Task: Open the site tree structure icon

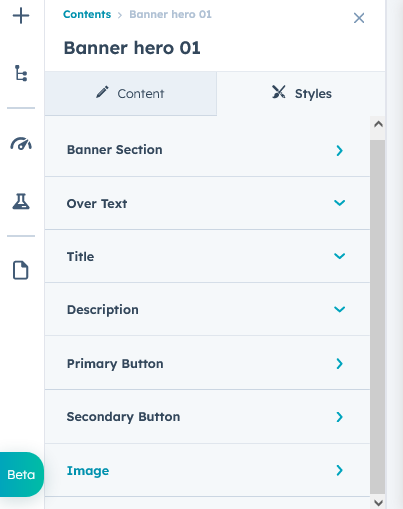Action: coord(21,73)
